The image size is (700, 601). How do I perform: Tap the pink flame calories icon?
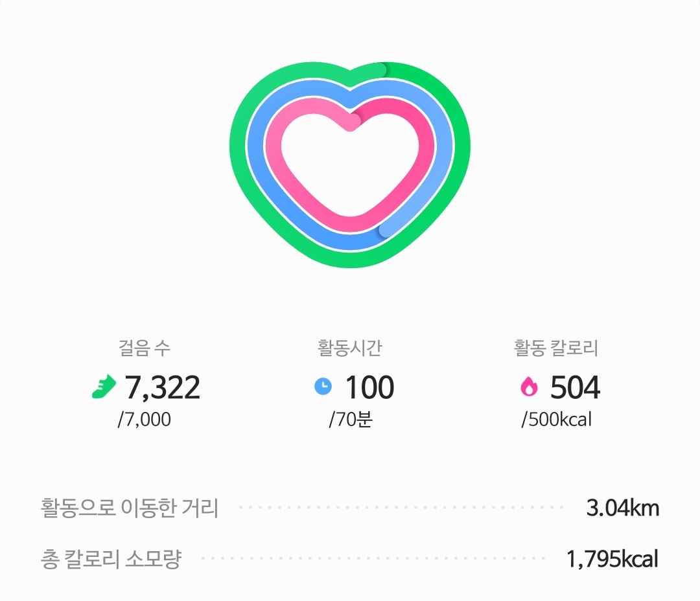(529, 387)
